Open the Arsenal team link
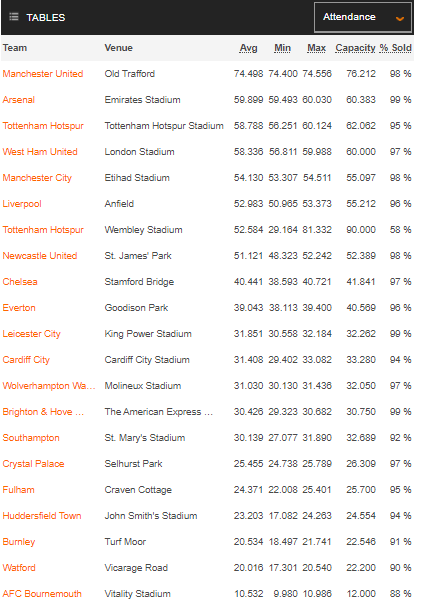The height and width of the screenshot is (605, 422). [19, 100]
